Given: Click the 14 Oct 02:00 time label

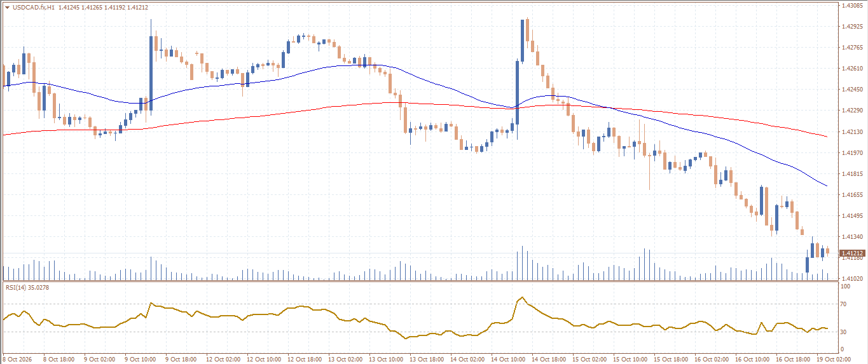Looking at the screenshot, I should (x=469, y=360).
